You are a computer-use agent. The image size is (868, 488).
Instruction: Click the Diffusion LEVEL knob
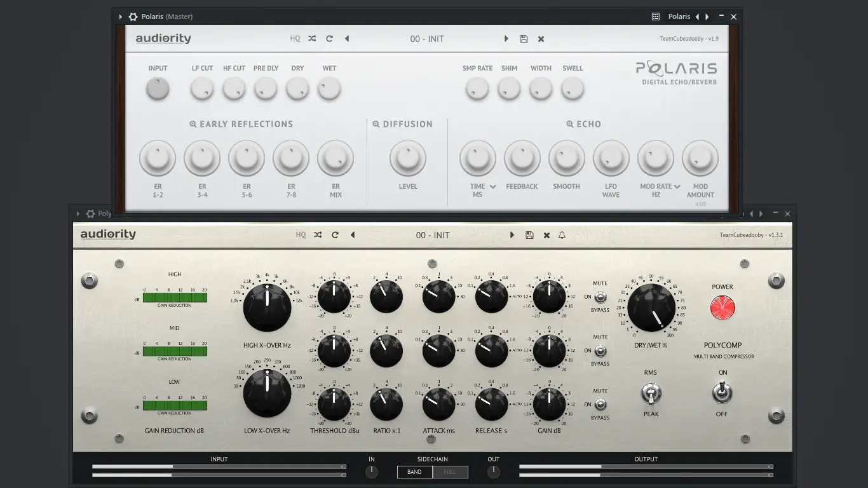point(408,158)
